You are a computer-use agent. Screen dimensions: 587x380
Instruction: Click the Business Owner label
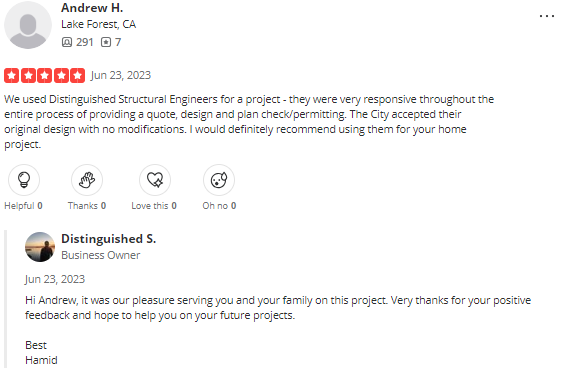tap(101, 255)
